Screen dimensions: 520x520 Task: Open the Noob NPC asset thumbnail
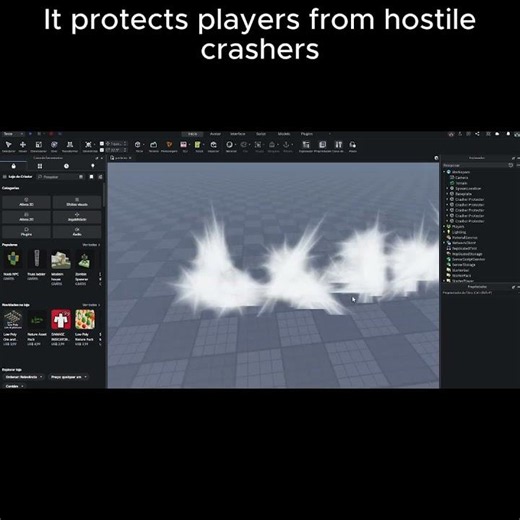click(13, 259)
